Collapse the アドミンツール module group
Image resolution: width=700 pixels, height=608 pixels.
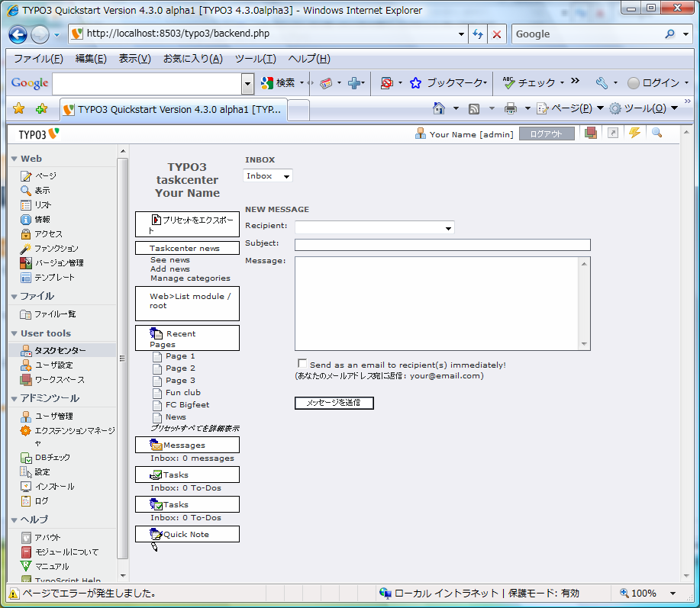[15, 399]
